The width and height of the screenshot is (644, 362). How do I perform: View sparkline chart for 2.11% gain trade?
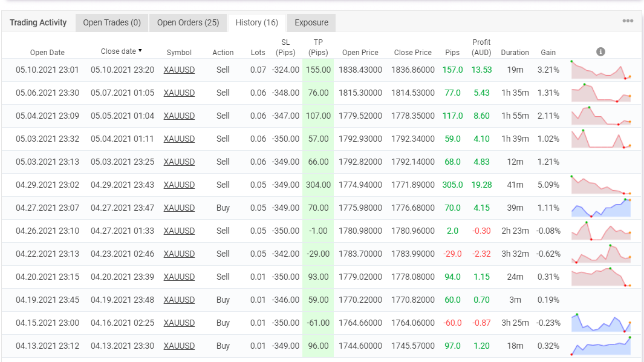601,116
